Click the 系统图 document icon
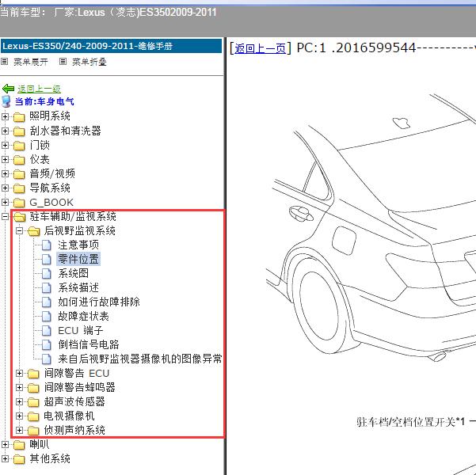476x475 pixels. tap(47, 273)
